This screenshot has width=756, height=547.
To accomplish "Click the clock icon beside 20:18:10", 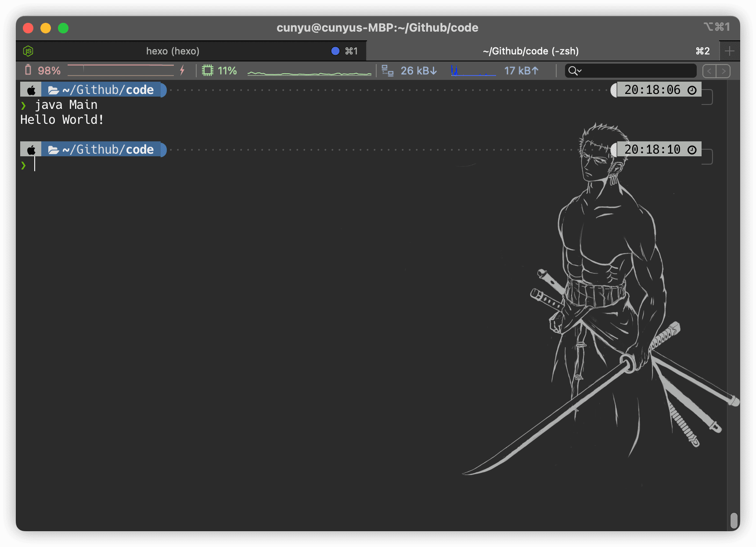I will pyautogui.click(x=692, y=150).
